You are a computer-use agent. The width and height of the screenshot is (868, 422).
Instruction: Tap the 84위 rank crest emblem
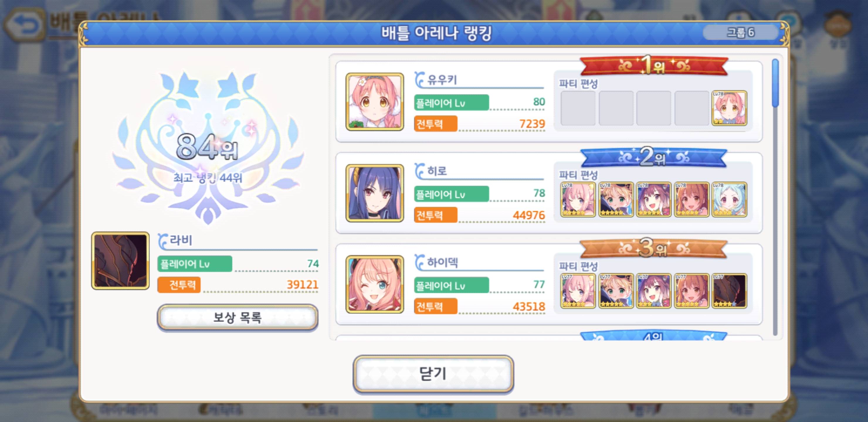[208, 147]
